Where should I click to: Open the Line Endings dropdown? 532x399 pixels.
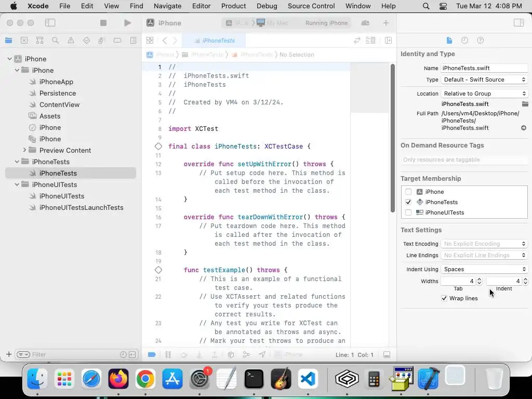[484, 255]
